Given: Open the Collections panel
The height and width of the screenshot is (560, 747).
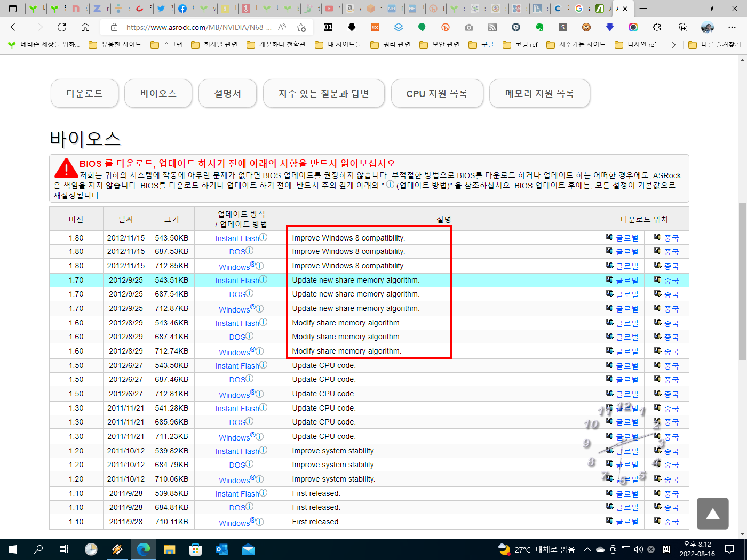Looking at the screenshot, I should coord(683,27).
